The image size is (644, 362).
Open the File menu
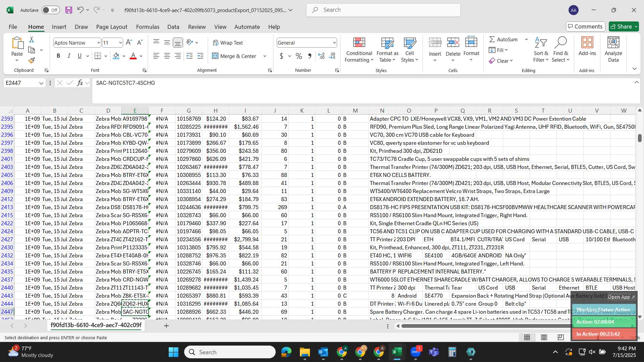[x=13, y=27]
